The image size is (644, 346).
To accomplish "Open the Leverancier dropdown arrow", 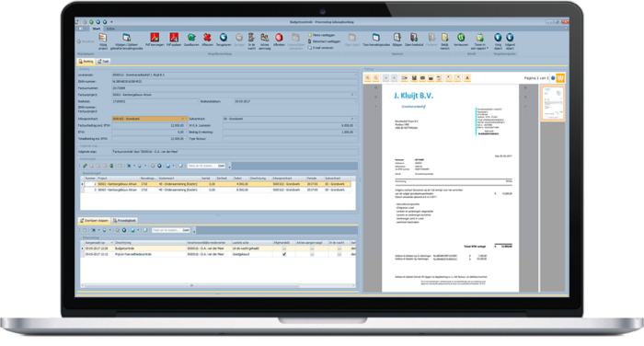I will pyautogui.click(x=356, y=75).
